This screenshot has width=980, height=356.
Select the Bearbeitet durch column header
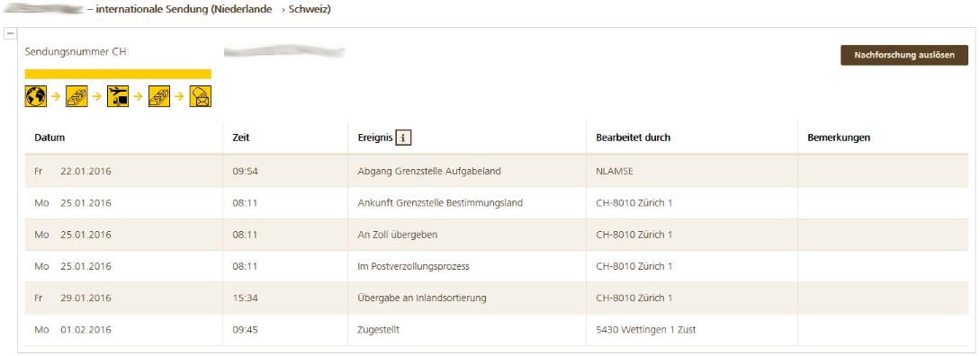634,138
